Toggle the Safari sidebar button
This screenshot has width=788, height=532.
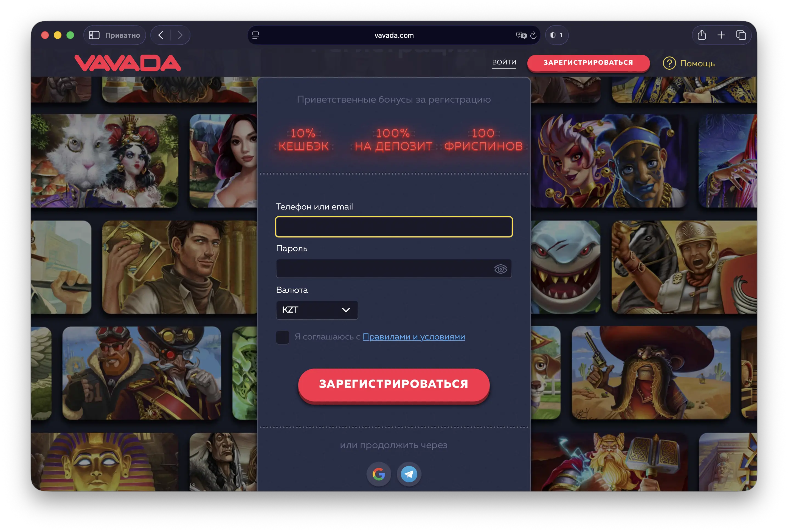coord(94,35)
